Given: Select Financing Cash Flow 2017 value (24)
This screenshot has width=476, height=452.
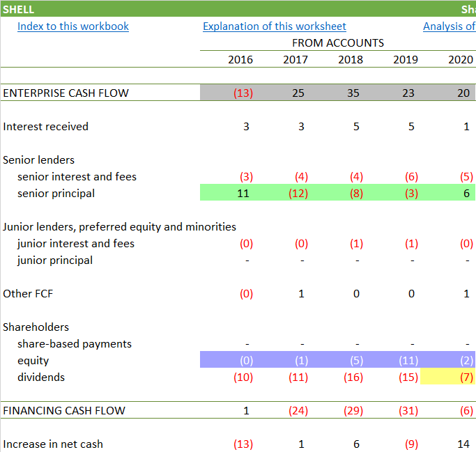Looking at the screenshot, I should pos(298,410).
